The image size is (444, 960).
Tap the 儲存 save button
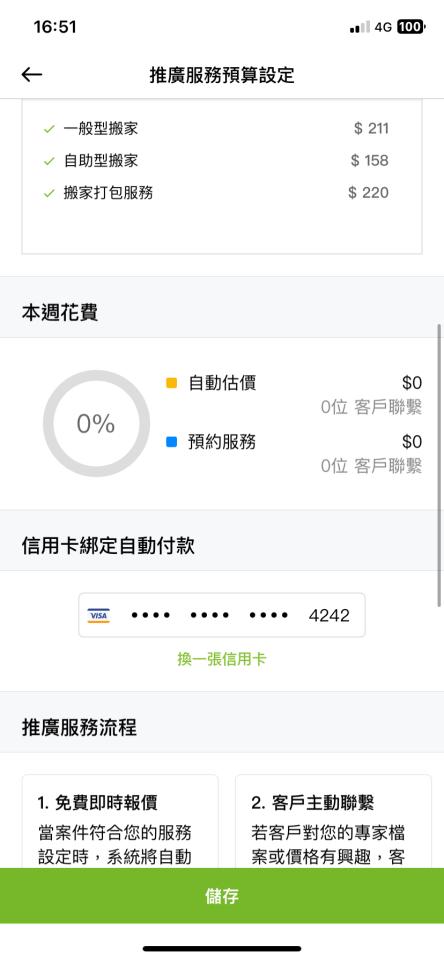222,896
